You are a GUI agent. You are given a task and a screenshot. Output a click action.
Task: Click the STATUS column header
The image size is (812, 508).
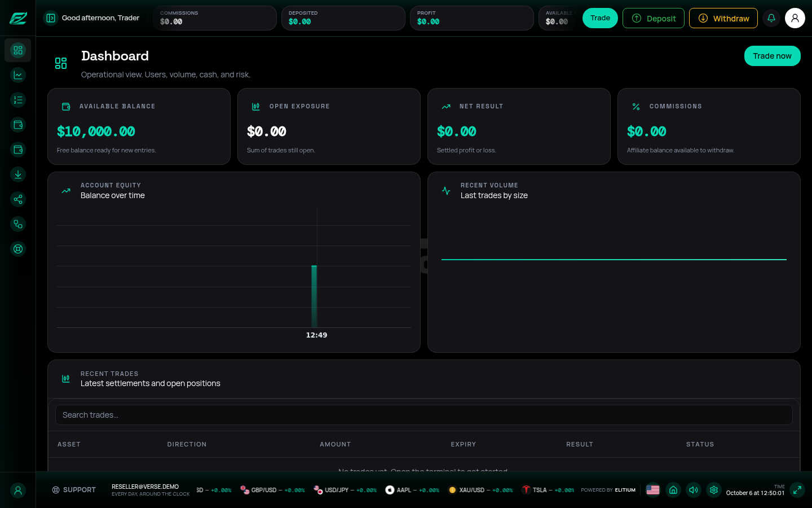click(700, 445)
